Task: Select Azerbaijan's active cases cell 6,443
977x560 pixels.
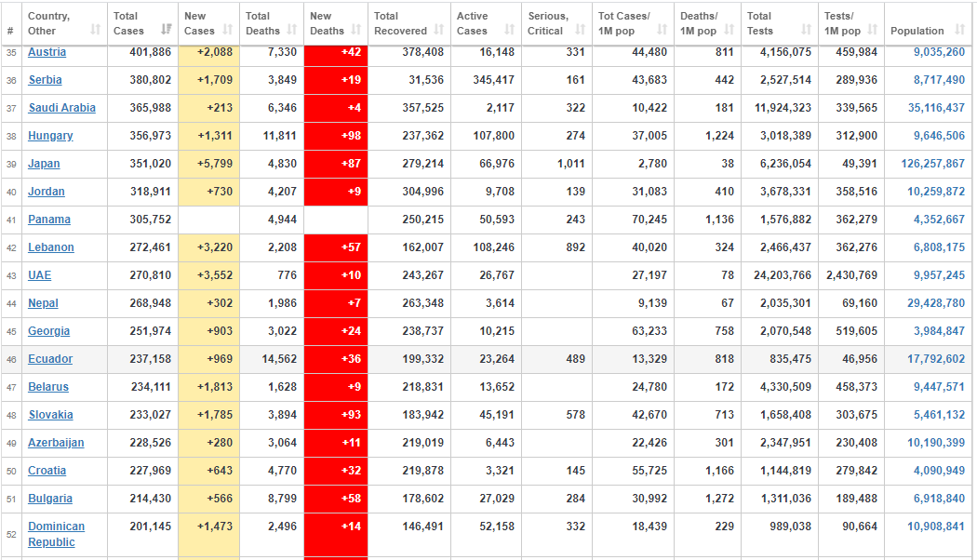Action: click(486, 443)
